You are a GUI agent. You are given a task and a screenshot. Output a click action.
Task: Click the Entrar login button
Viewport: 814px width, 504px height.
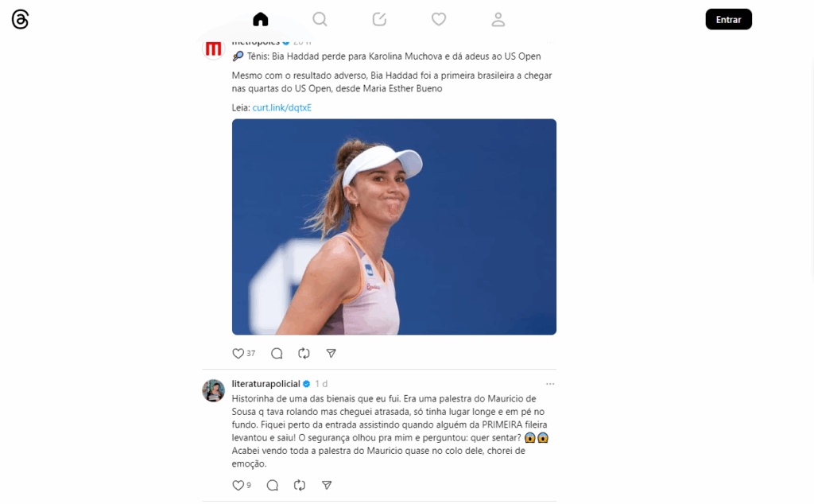728,19
